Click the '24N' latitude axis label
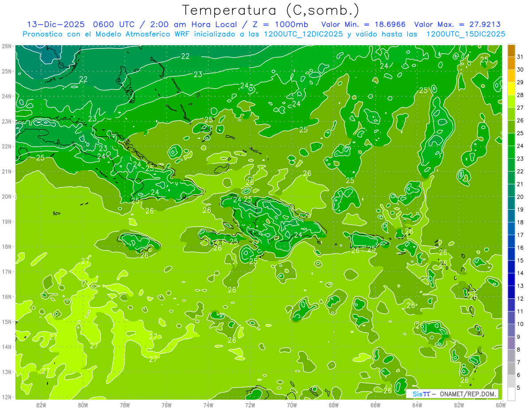Screen dimensions: 532x411 [6, 96]
